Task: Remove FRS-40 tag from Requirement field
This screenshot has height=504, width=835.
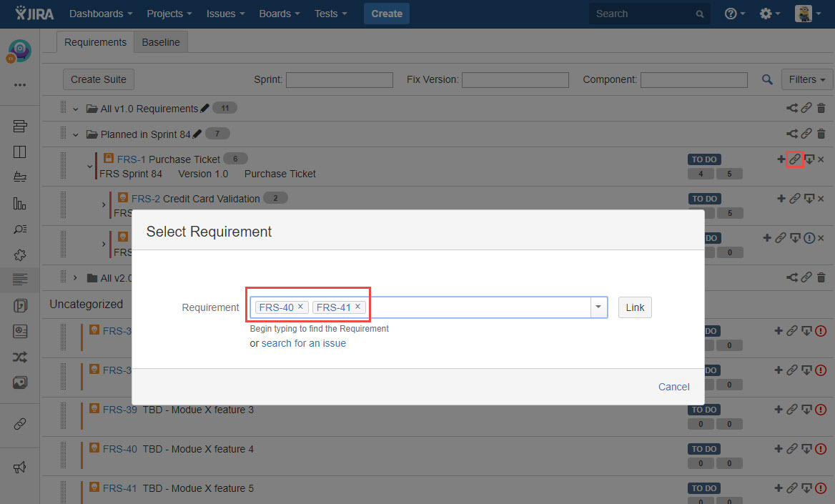Action: coord(300,307)
